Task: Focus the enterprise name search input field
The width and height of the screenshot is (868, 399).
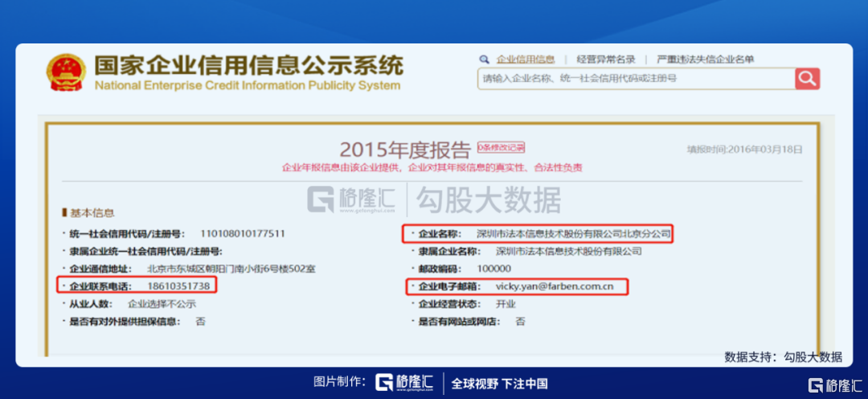Action: 637,79
